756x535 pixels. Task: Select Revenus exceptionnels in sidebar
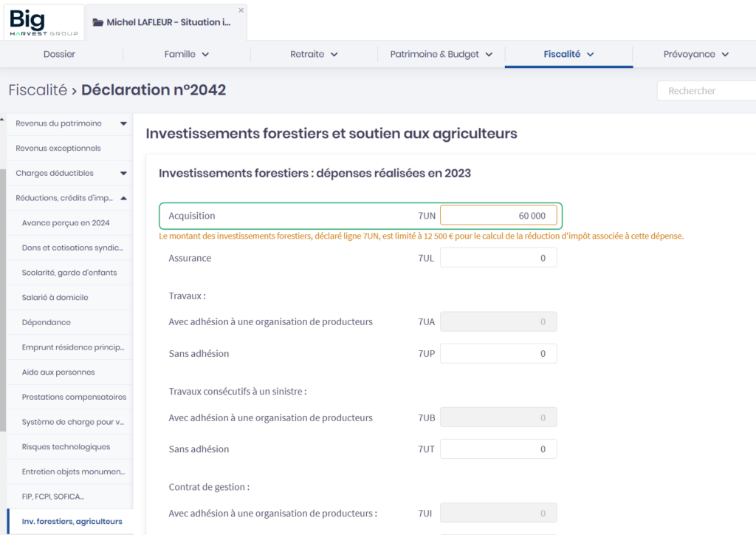[58, 149]
